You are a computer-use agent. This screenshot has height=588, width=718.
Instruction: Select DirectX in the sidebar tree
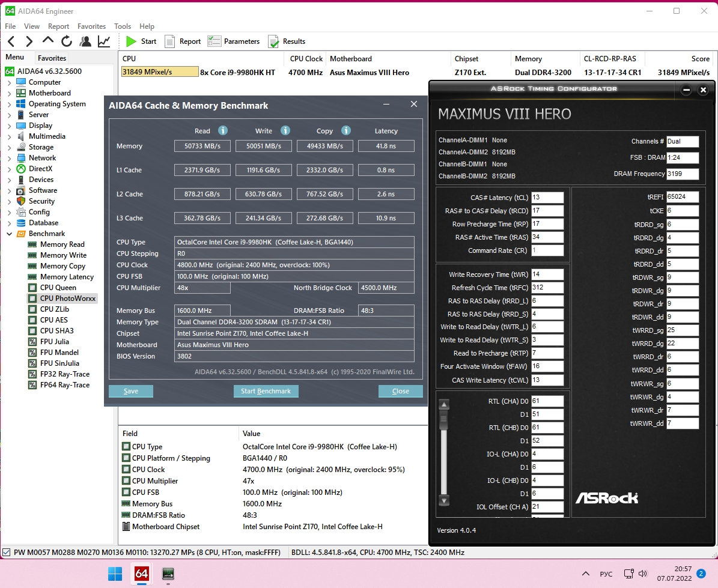(41, 168)
